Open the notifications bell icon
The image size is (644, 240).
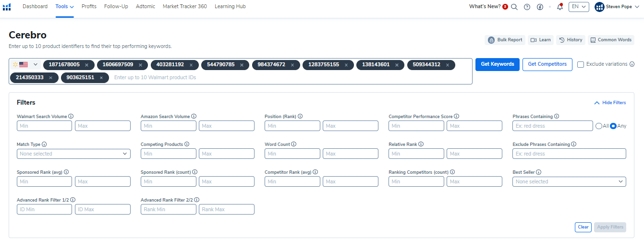tap(559, 7)
